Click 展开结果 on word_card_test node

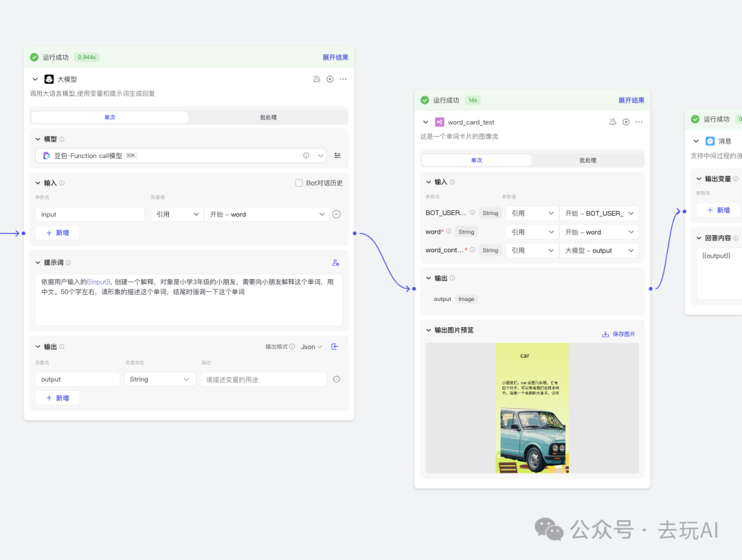pos(631,100)
